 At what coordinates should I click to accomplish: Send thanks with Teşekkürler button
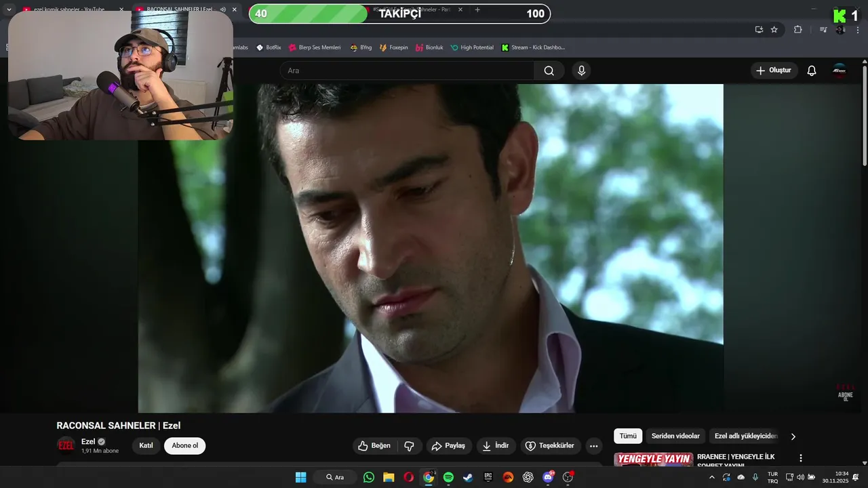click(x=551, y=446)
